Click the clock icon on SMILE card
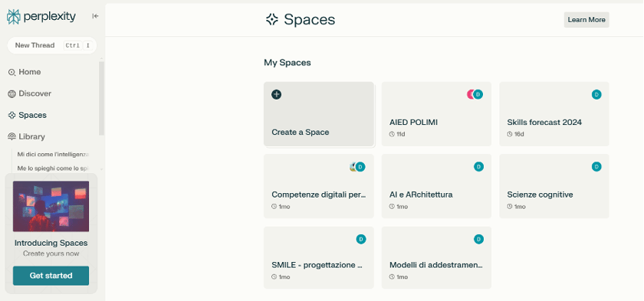Viewport: 644px width, 301px height. [x=274, y=277]
